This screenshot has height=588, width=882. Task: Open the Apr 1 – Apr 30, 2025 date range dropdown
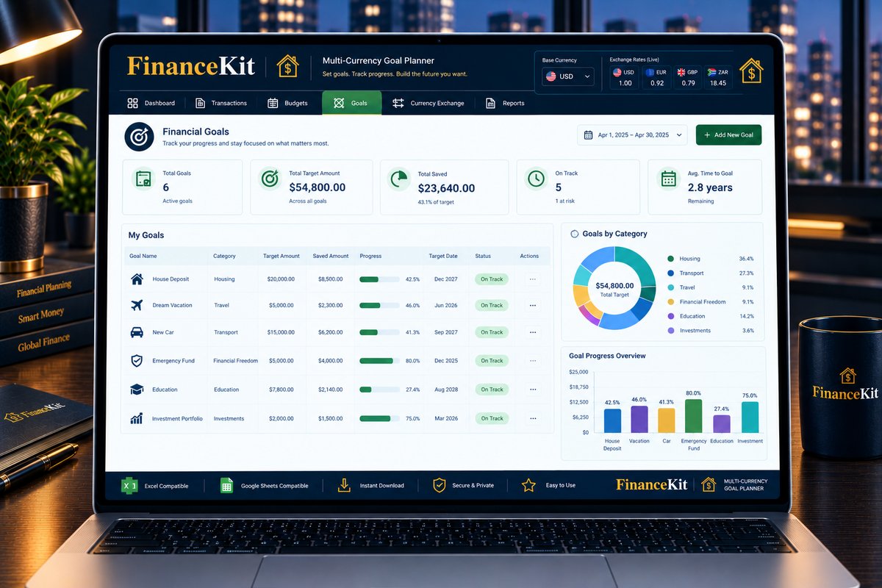[x=633, y=135]
